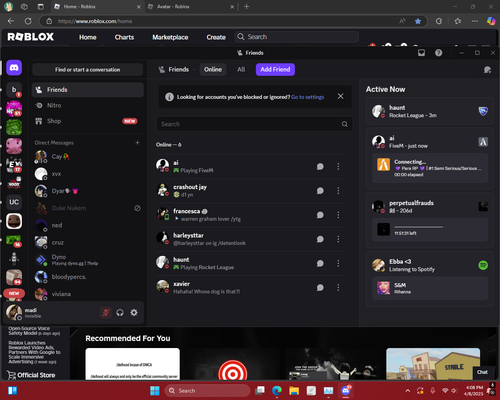Open Roblox Official Store link
This screenshot has height=400, width=500.
pos(31,375)
